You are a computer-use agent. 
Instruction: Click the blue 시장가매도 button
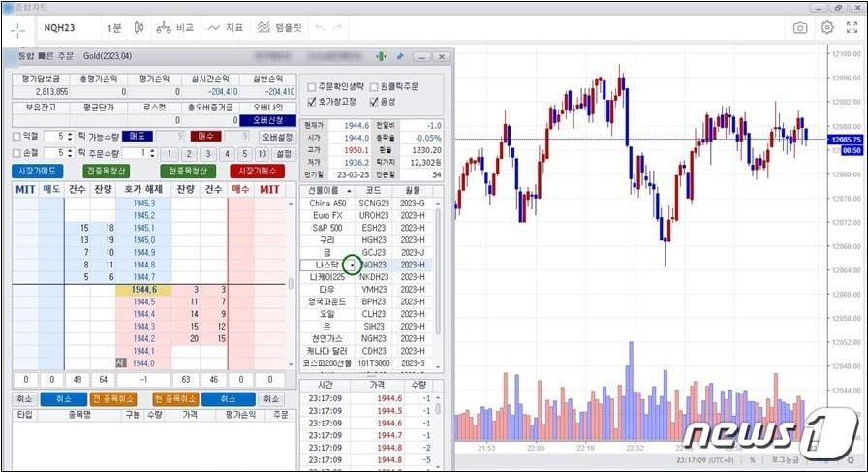[x=38, y=171]
